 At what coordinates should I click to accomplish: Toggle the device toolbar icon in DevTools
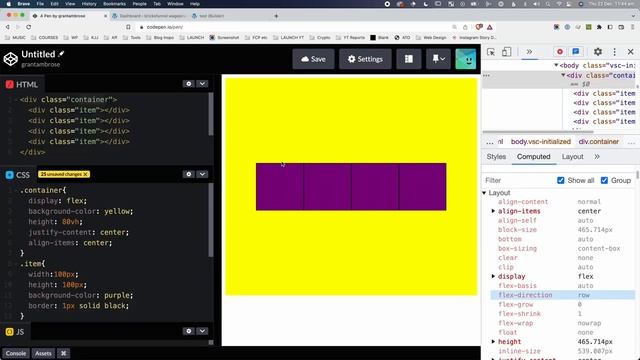[x=507, y=52]
